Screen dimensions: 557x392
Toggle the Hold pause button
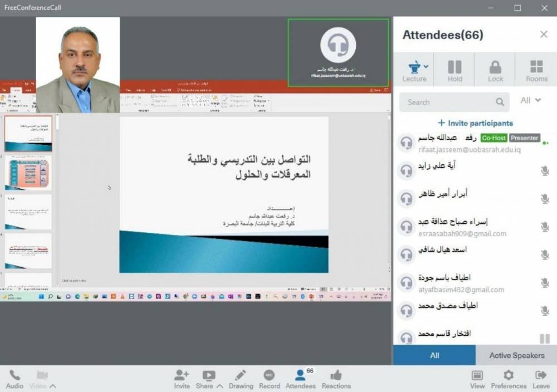pyautogui.click(x=455, y=70)
